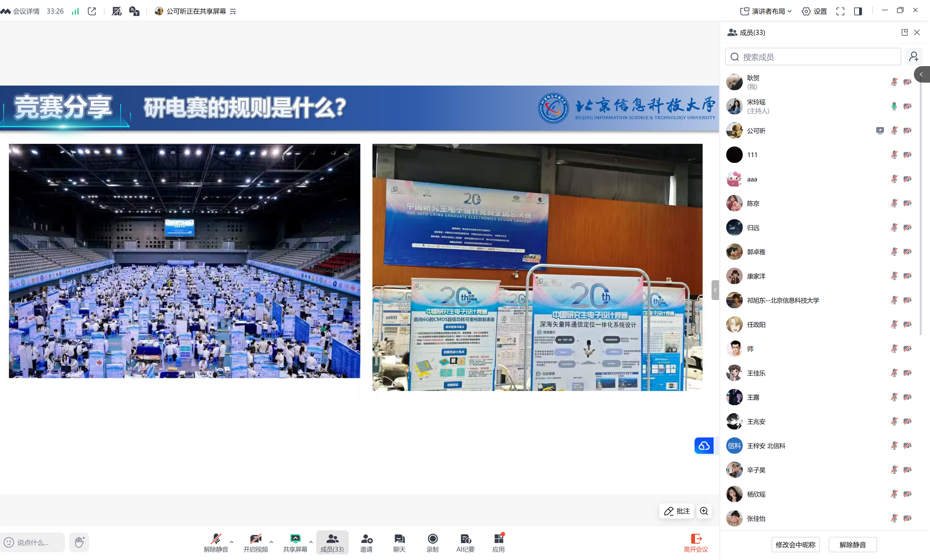Open the 应用 apps menu
The width and height of the screenshot is (930, 560).
[x=498, y=543]
